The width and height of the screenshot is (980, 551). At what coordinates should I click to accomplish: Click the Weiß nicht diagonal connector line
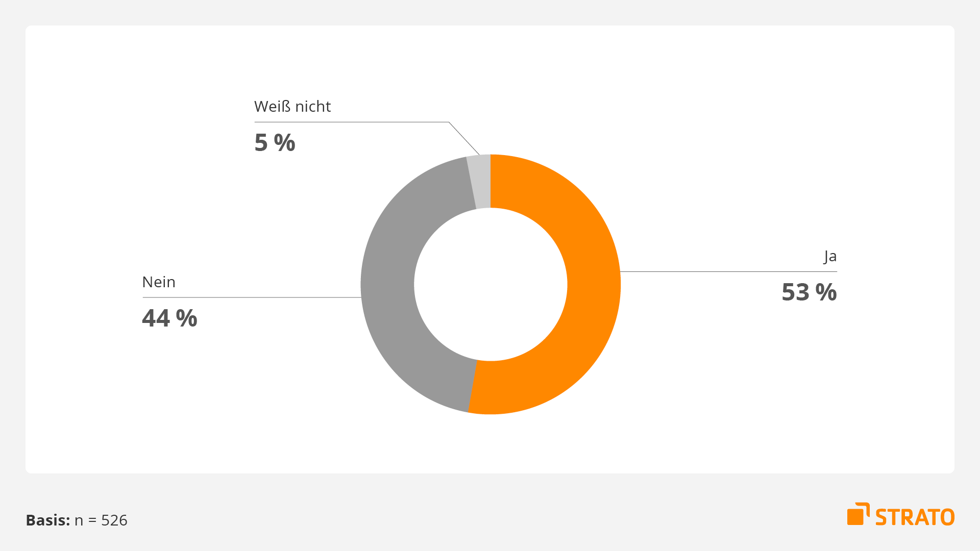tap(464, 138)
